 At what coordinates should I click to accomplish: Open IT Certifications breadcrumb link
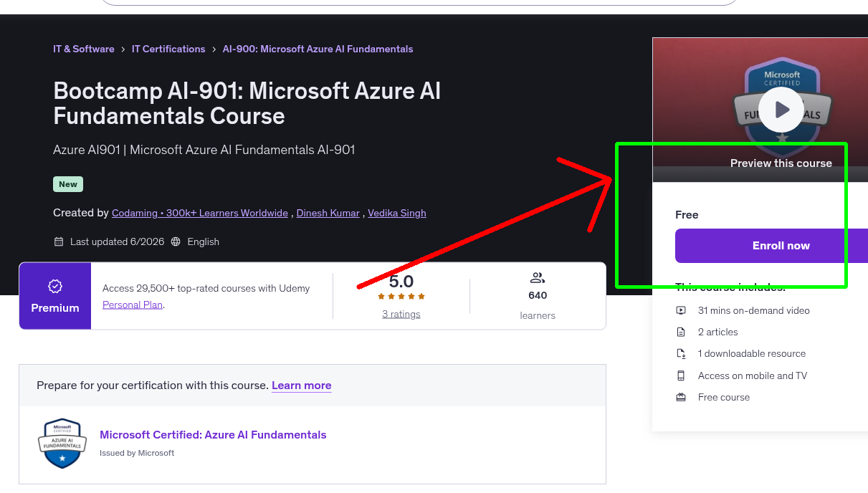[168, 49]
